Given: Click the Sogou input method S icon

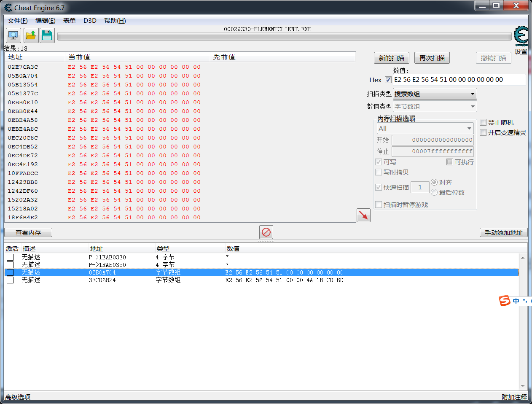Looking at the screenshot, I should tap(505, 301).
